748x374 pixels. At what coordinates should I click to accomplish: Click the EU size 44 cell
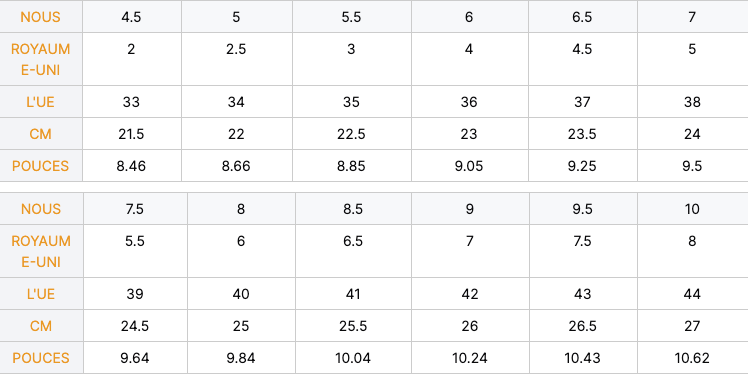click(693, 294)
